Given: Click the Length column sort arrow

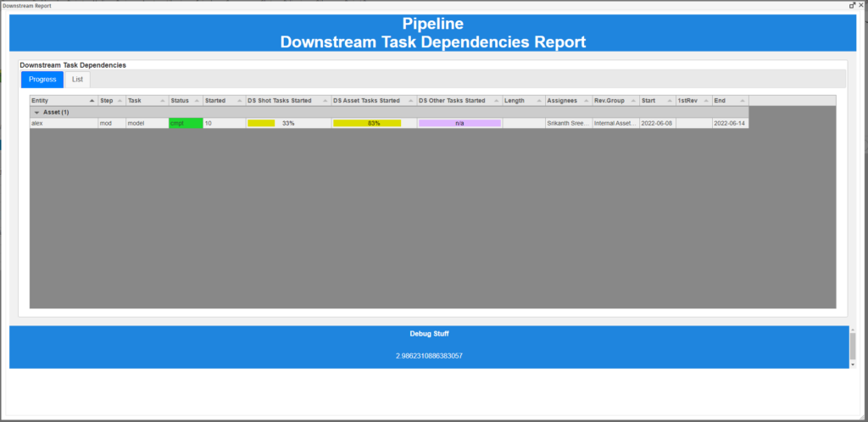Looking at the screenshot, I should click(x=538, y=101).
